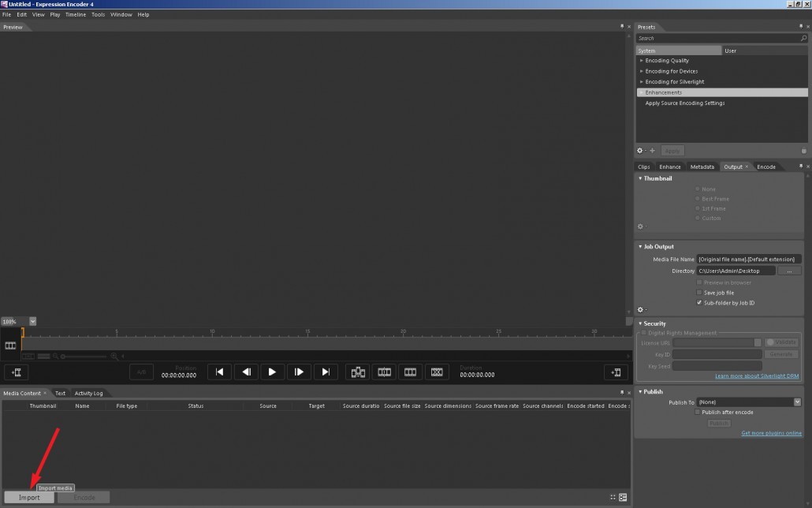812x508 pixels.
Task: Click the delete preset icon beside Apply
Action: pyautogui.click(x=803, y=151)
